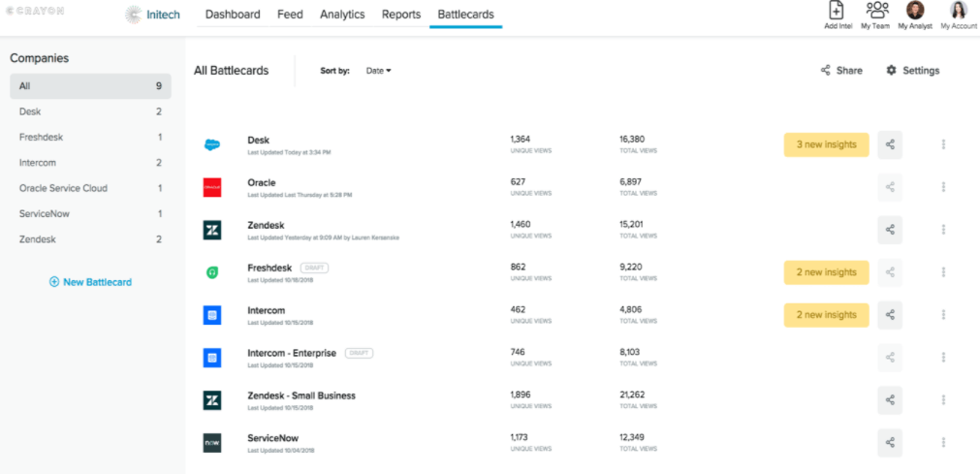Viewport: 980px width, 474px height.
Task: Open the Oracle battlecard title
Action: point(262,182)
